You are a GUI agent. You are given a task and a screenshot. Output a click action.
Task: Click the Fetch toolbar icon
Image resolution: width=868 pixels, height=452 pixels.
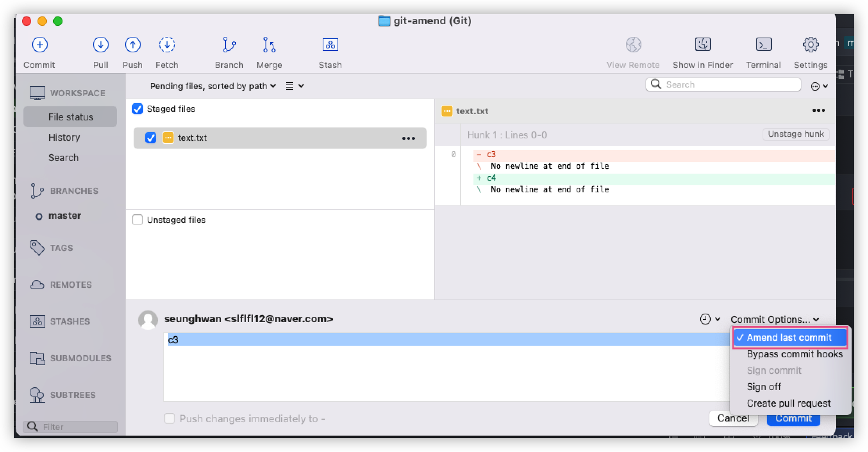point(167,45)
